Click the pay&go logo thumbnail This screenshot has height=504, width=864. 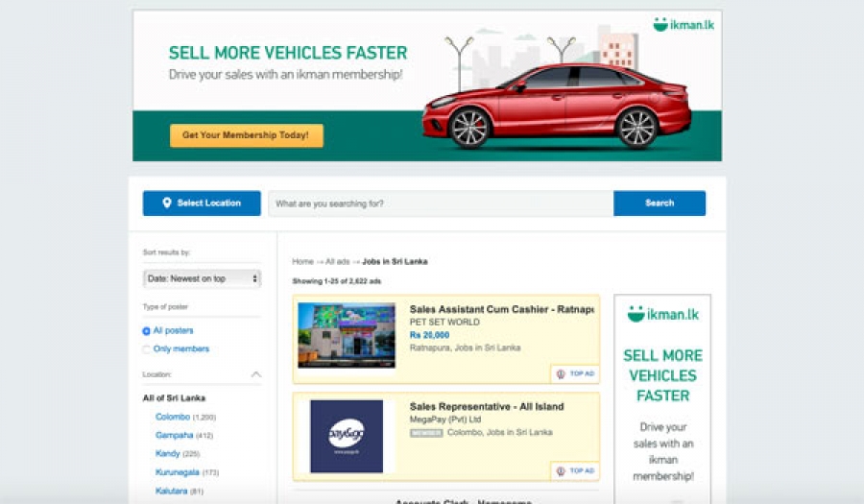(x=347, y=436)
